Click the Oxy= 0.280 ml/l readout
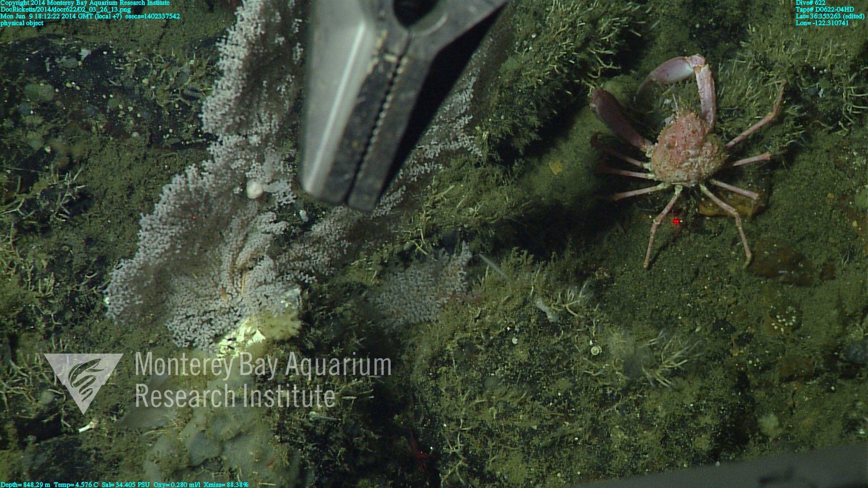Viewport: 868px width, 488px height. click(177, 484)
